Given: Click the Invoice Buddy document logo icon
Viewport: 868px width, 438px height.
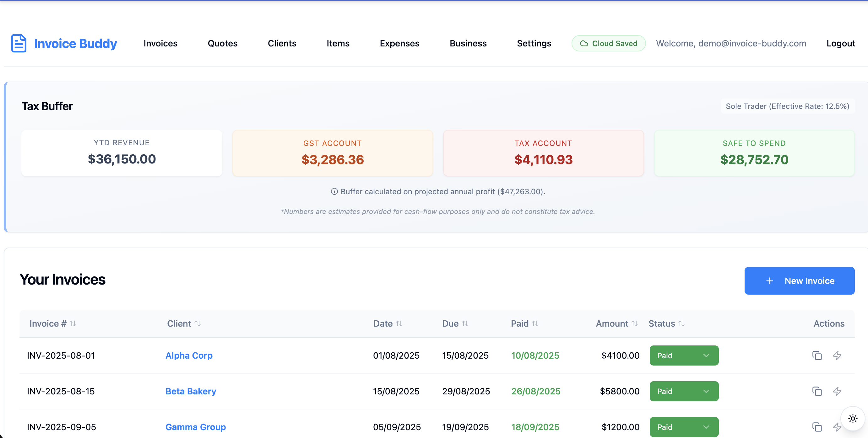Looking at the screenshot, I should tap(19, 43).
